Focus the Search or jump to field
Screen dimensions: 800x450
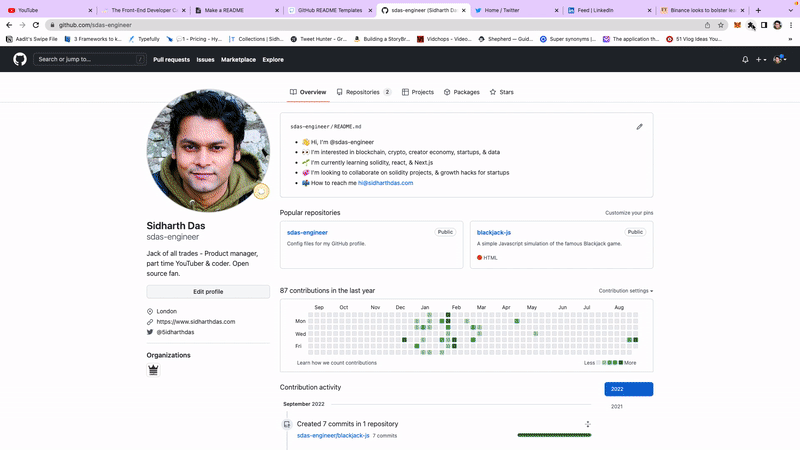click(89, 59)
